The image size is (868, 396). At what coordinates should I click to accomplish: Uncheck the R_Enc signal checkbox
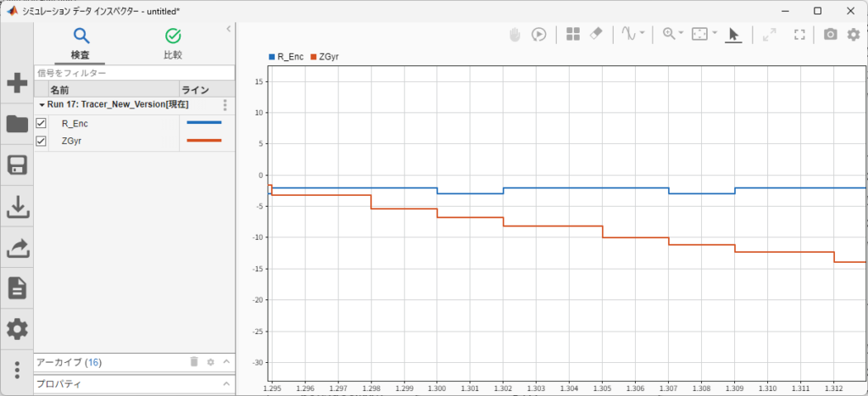pos(41,123)
